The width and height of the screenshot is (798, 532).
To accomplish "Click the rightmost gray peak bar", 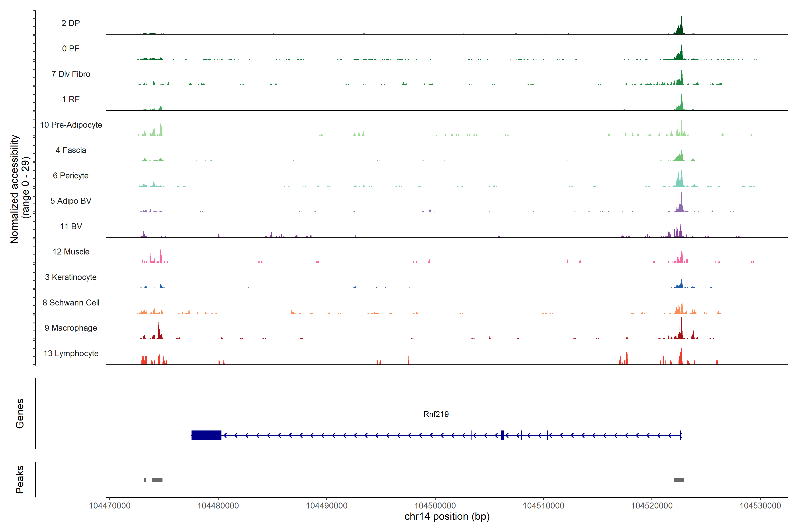I will (679, 480).
